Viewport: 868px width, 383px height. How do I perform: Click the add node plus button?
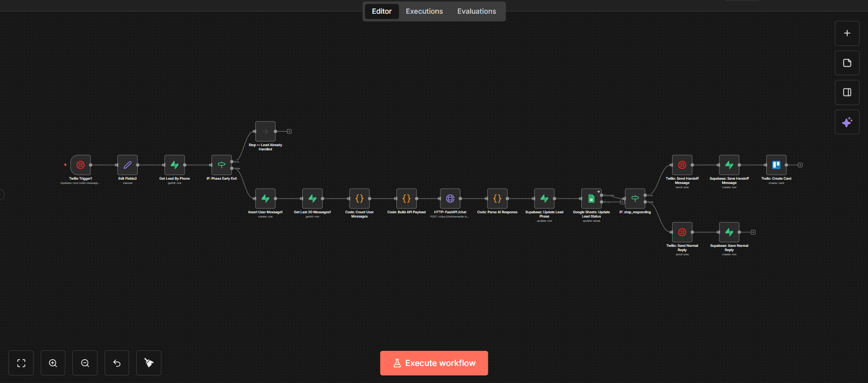[x=847, y=33]
